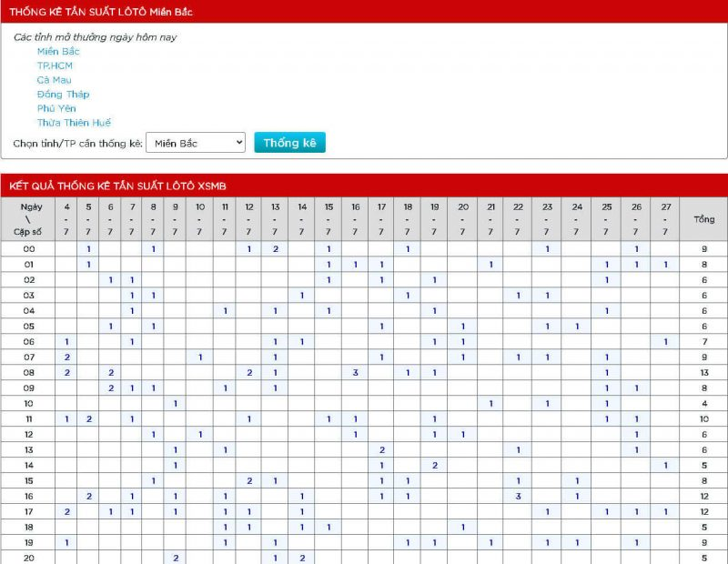The image size is (728, 564).
Task: Click the total 13 in row 08
Action: click(x=703, y=372)
